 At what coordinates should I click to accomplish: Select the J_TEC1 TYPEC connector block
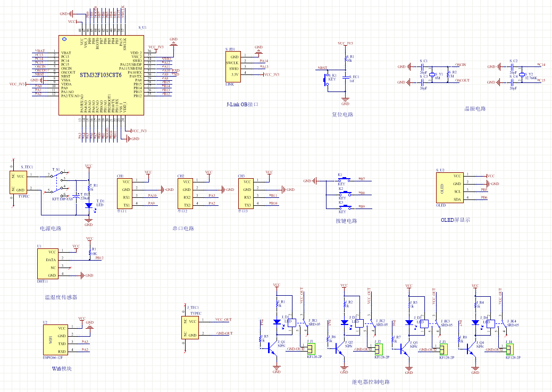coord(190,328)
